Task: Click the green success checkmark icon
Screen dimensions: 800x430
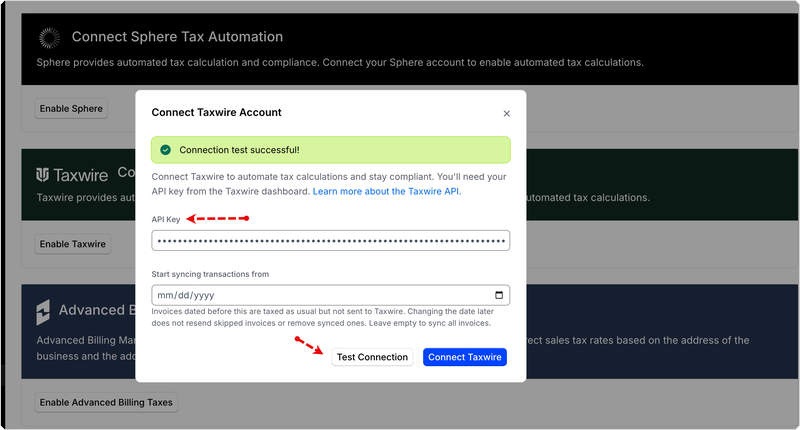Action: 165,150
